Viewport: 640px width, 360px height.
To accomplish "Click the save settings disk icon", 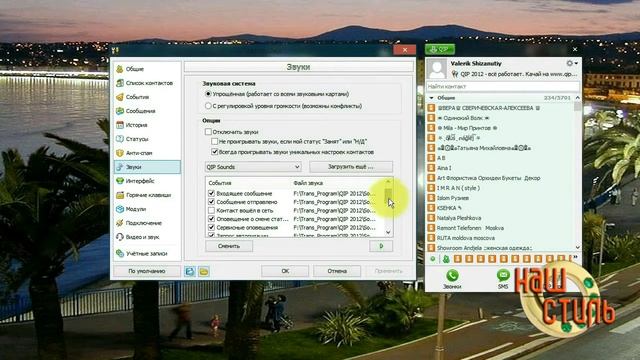I will coord(190,271).
